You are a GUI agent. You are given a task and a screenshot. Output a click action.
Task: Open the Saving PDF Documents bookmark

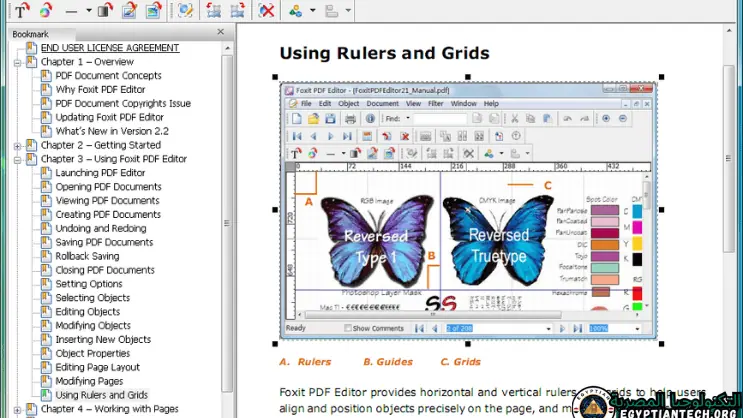click(104, 242)
